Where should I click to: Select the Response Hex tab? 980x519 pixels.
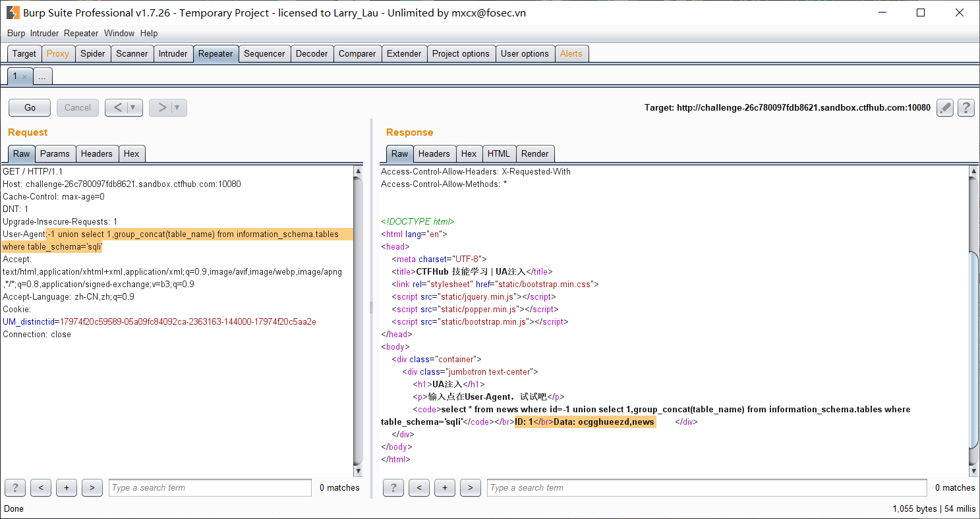(469, 153)
